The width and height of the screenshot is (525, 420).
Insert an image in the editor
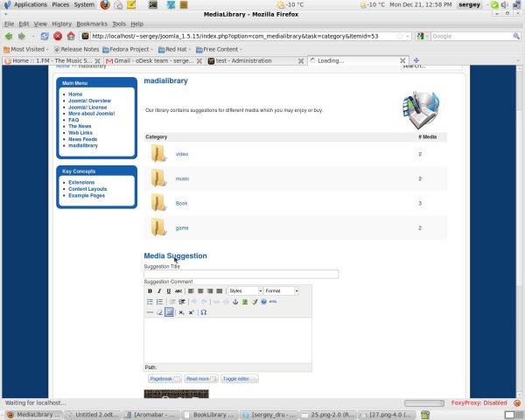point(245,302)
